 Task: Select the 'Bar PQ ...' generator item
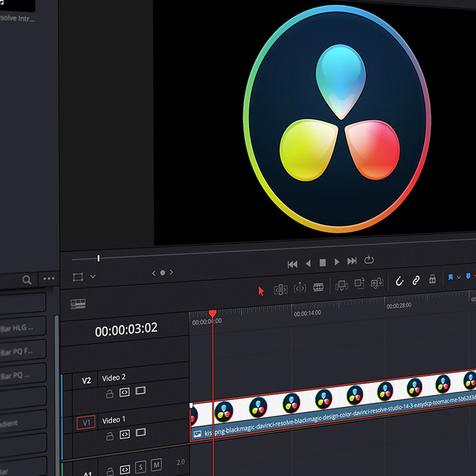click(x=22, y=375)
